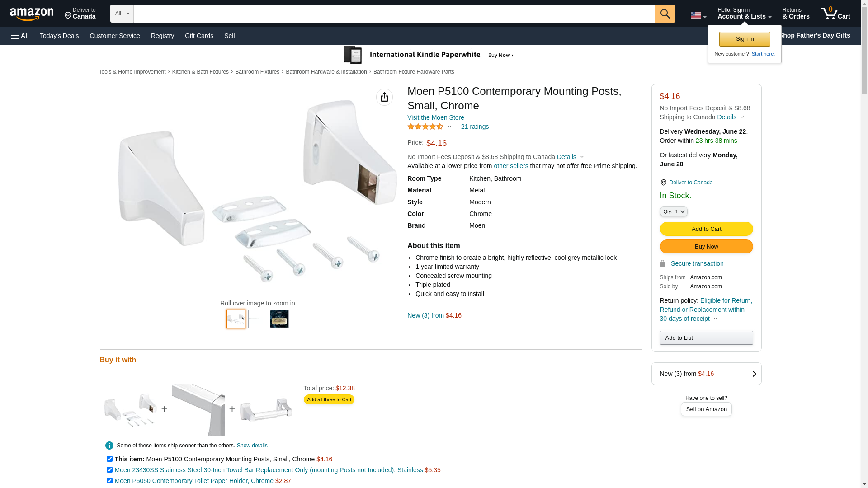Uncheck the 'This item' Moen P5100 checkbox

[109, 459]
